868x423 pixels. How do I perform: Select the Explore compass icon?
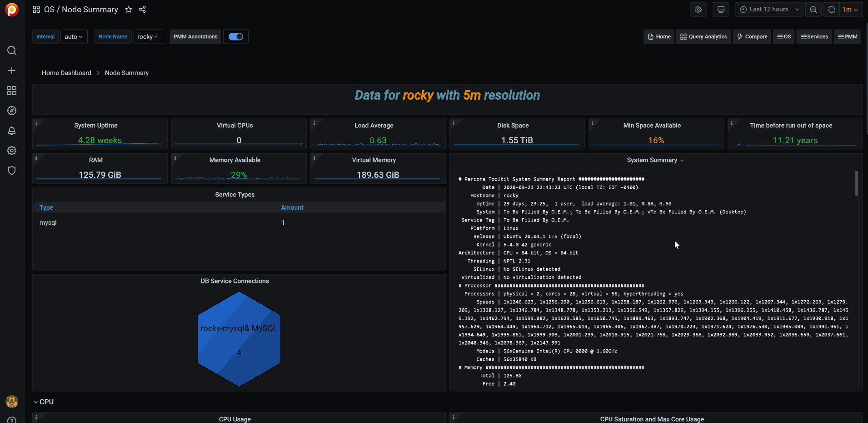[x=11, y=111]
